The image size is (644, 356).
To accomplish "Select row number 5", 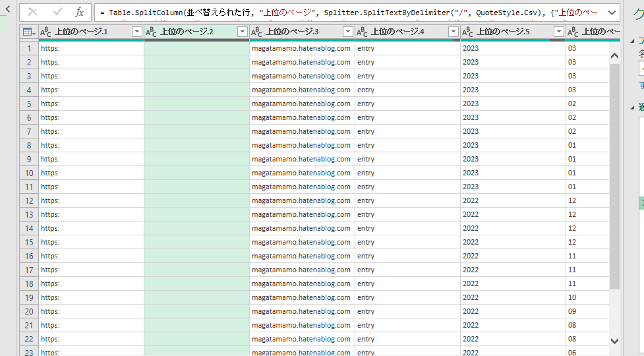I will [29, 104].
